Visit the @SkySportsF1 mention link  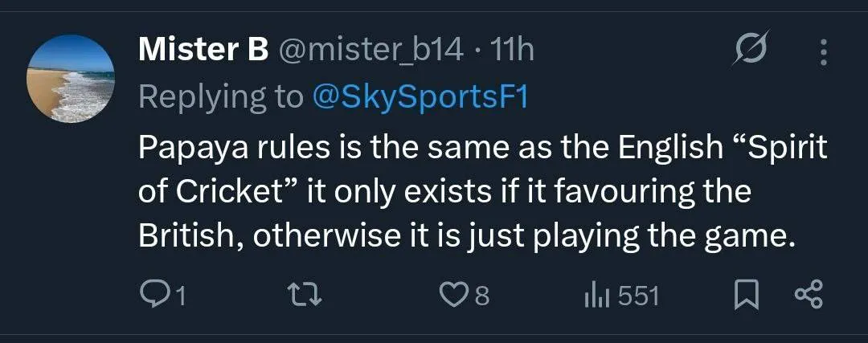point(419,97)
